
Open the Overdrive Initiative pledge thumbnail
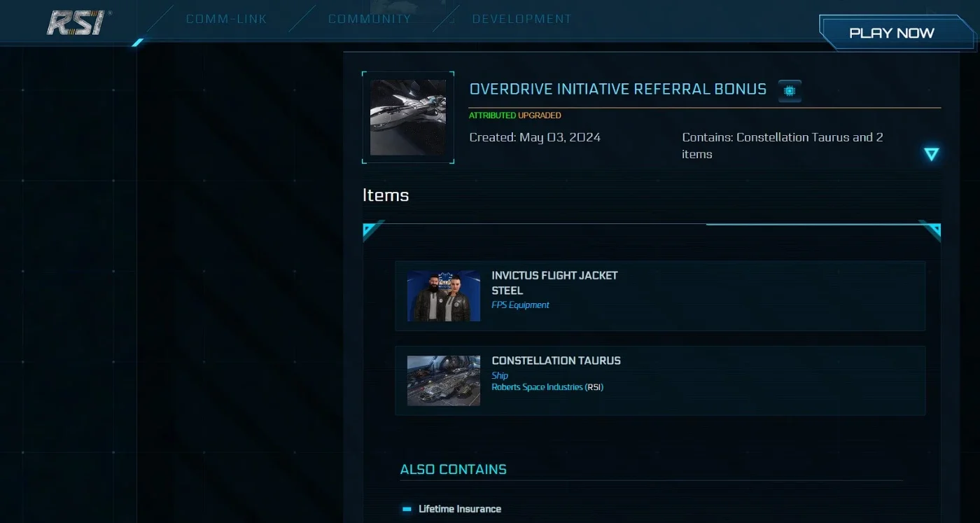click(408, 118)
